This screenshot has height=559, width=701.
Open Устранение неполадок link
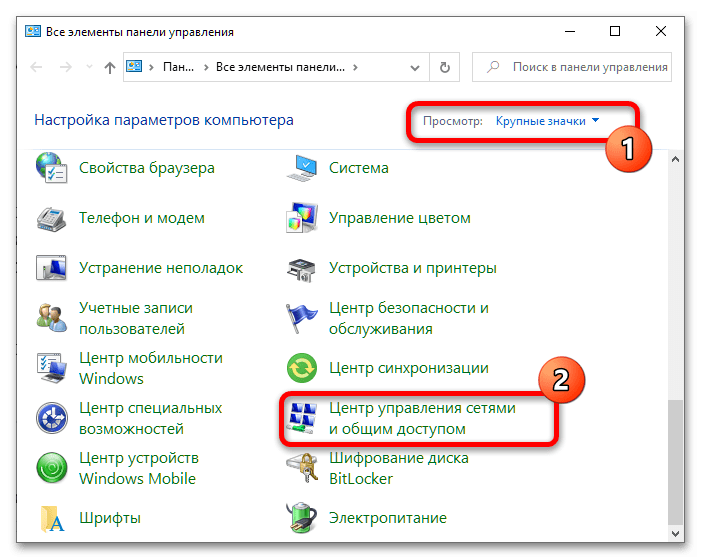point(161,268)
